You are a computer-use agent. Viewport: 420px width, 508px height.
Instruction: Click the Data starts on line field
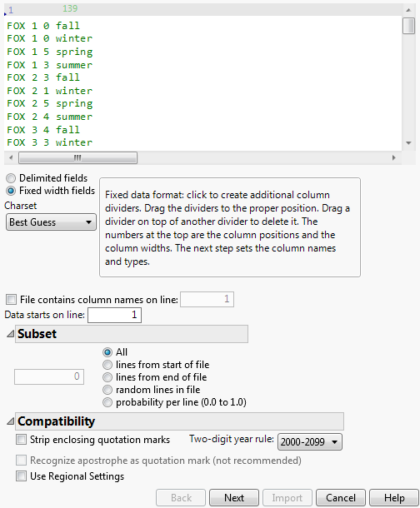click(114, 315)
